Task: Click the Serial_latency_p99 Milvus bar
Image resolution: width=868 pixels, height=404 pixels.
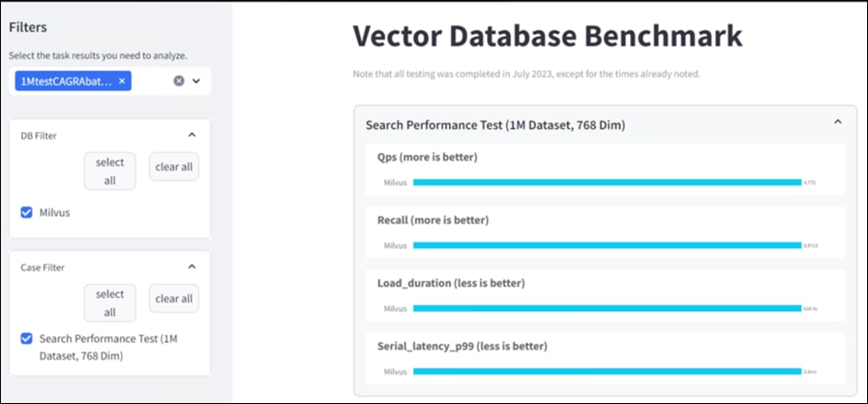Action: pyautogui.click(x=607, y=371)
